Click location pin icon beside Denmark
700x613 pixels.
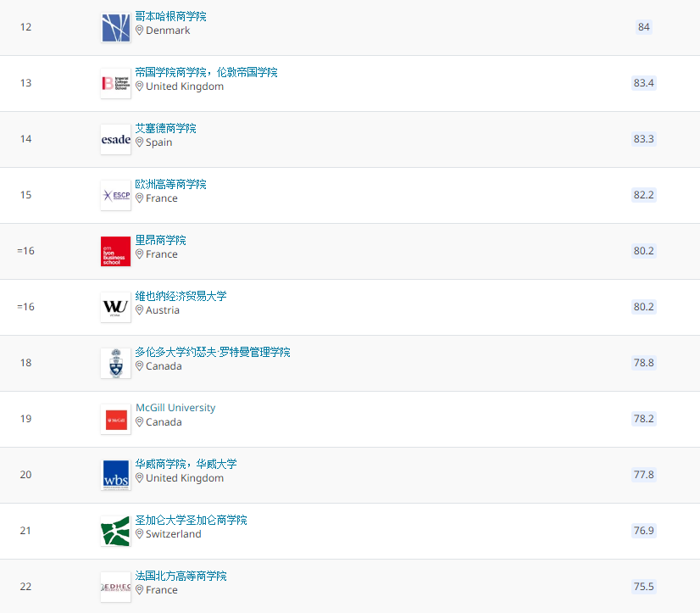pos(139,31)
